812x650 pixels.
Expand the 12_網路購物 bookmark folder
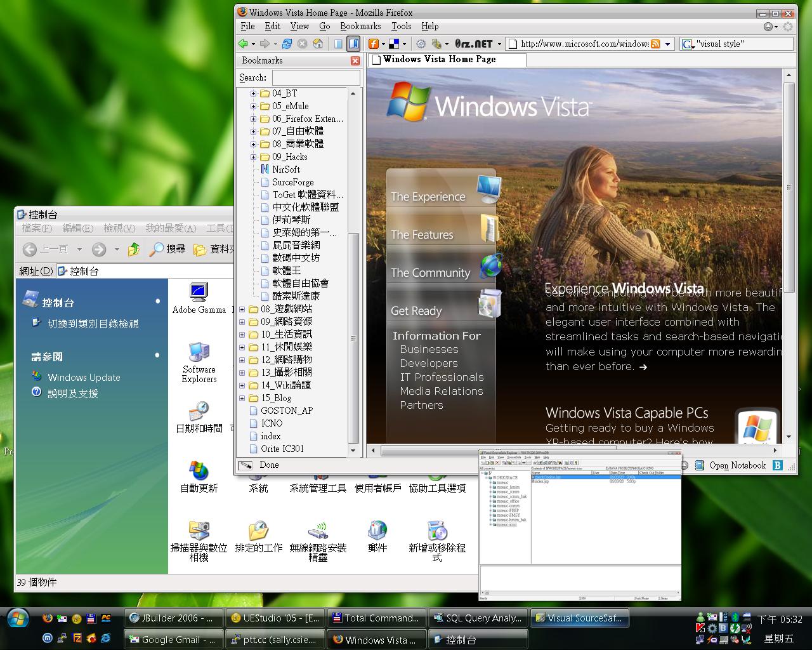click(x=242, y=360)
